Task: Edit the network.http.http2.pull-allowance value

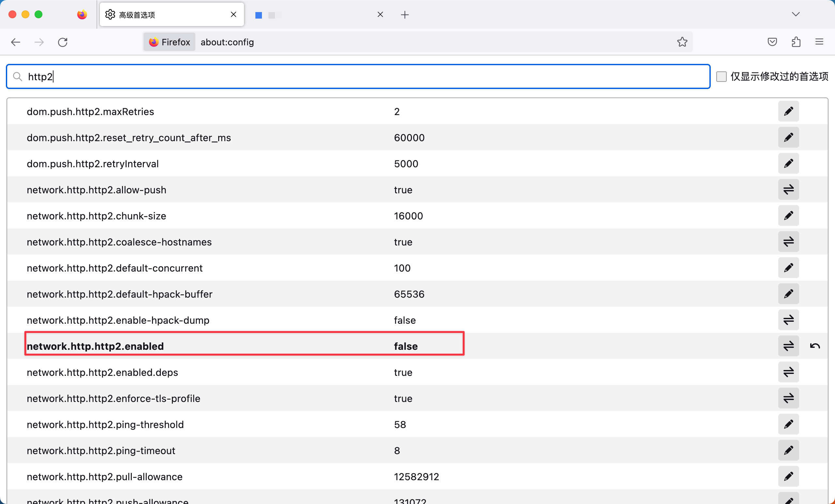Action: 789,477
